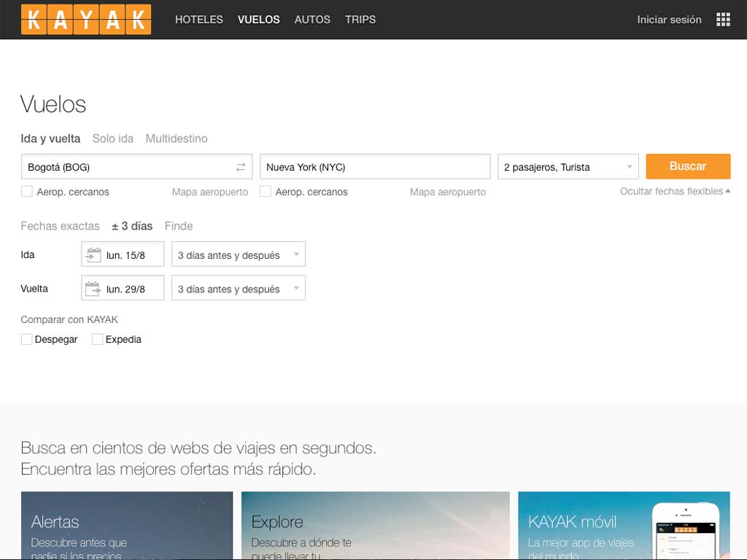Viewport: 747px width, 560px height.
Task: Enable Aerop. cercanos for Bogotá
Action: tap(27, 191)
